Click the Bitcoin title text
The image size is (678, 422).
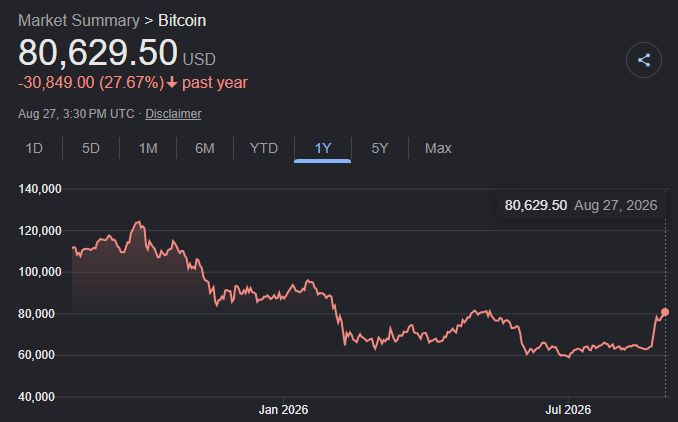[x=182, y=20]
